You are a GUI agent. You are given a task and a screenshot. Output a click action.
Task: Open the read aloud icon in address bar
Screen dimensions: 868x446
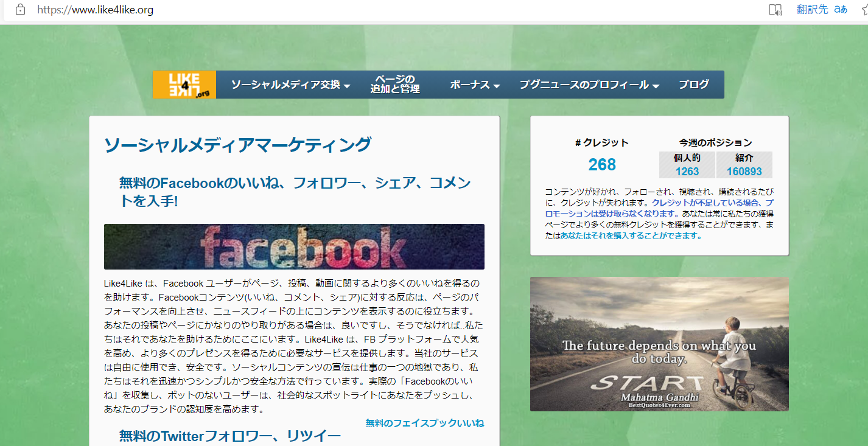point(775,10)
